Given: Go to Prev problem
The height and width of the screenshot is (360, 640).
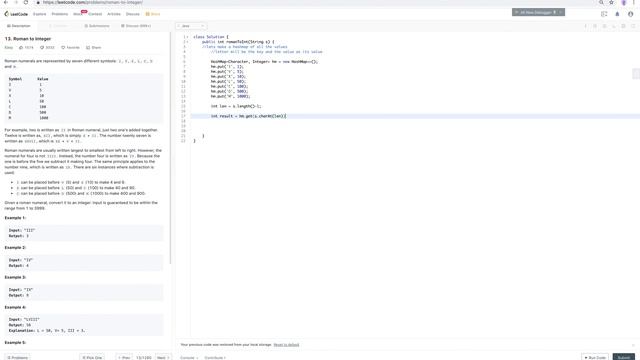Looking at the screenshot, I should point(124,358).
